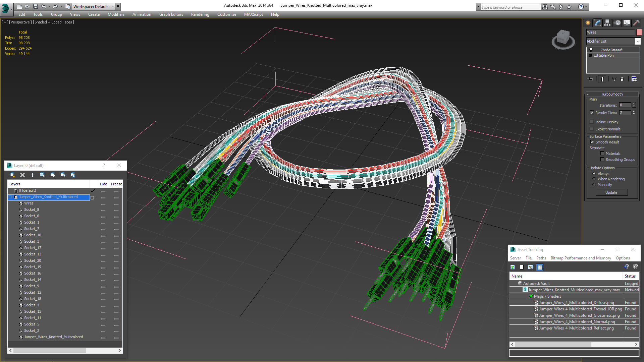This screenshot has width=644, height=362.
Task: Click the ViewCube in the viewport
Action: tap(563, 40)
